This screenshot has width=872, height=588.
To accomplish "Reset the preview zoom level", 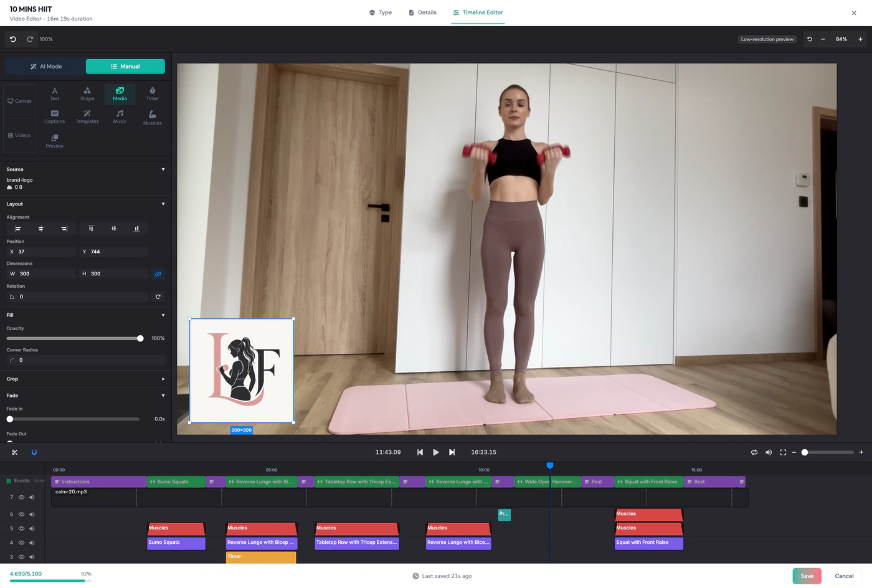I will click(810, 39).
